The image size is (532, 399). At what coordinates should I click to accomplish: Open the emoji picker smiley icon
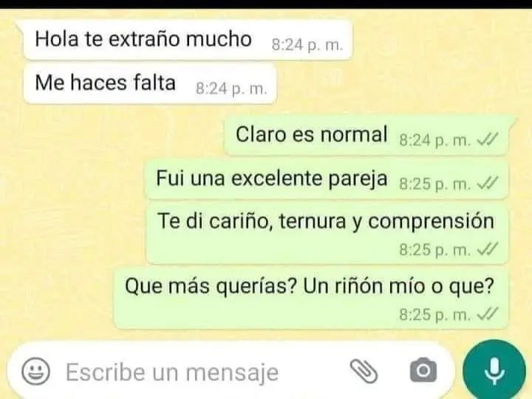pyautogui.click(x=35, y=371)
